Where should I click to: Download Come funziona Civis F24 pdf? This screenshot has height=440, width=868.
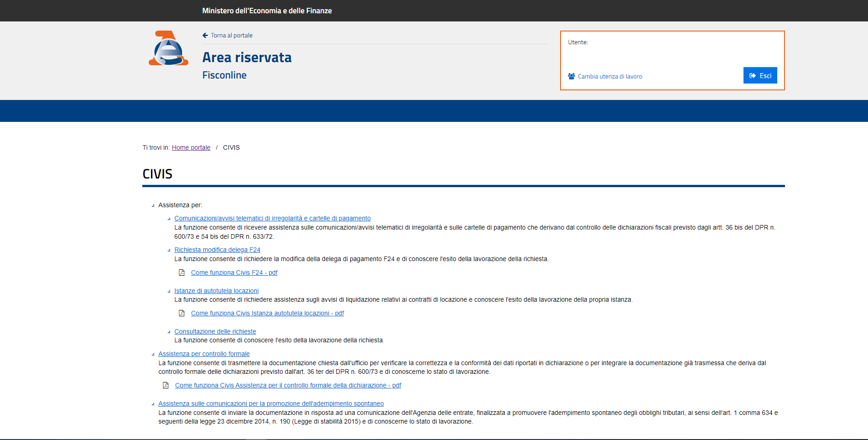pyautogui.click(x=234, y=272)
